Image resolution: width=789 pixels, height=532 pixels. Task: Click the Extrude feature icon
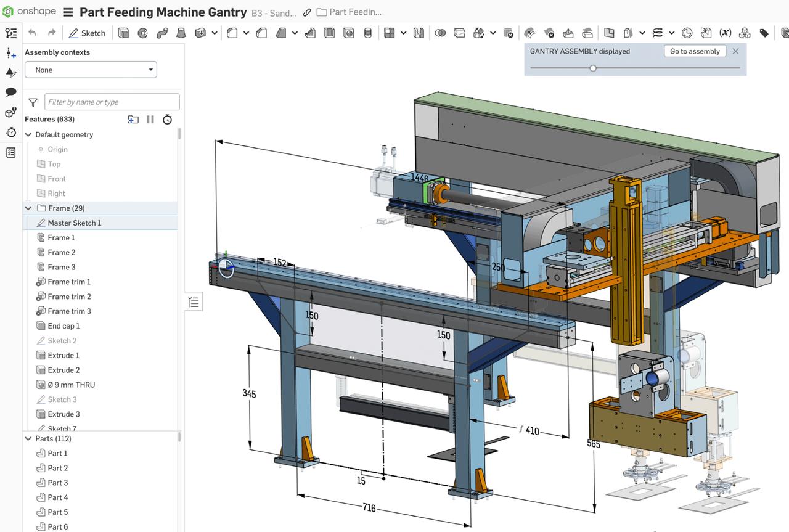(123, 33)
